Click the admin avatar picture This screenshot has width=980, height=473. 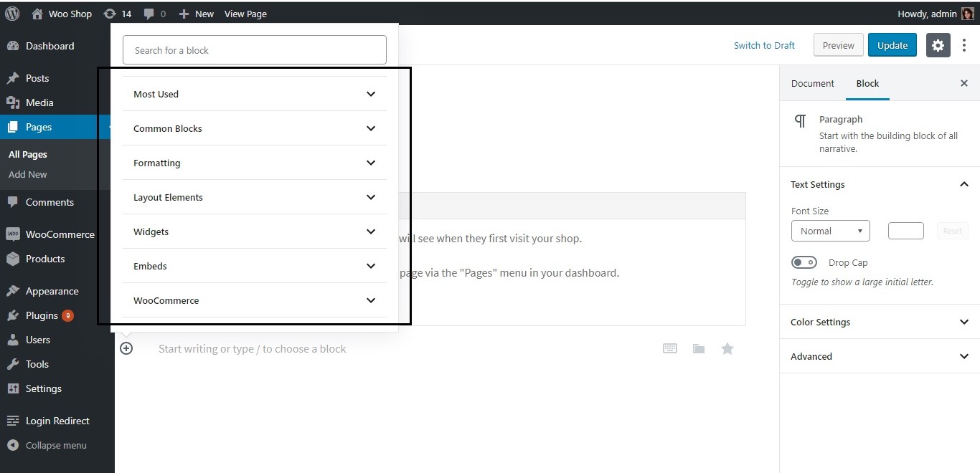pyautogui.click(x=968, y=14)
